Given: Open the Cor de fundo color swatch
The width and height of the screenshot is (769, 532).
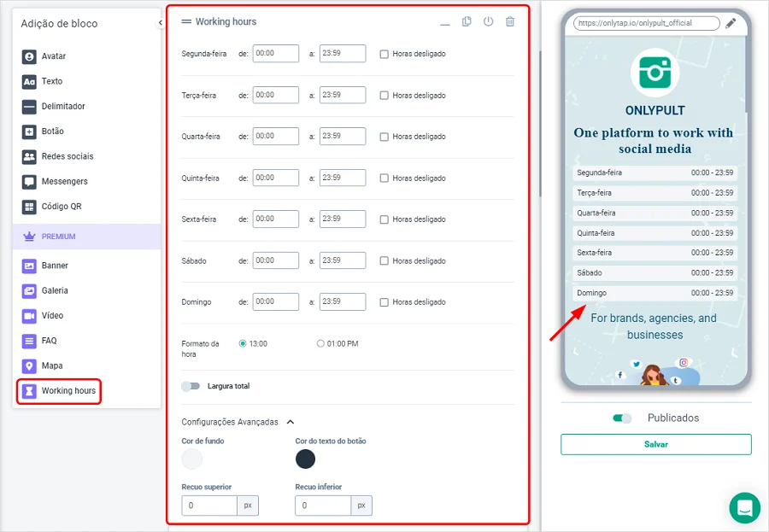Looking at the screenshot, I should pos(192,459).
